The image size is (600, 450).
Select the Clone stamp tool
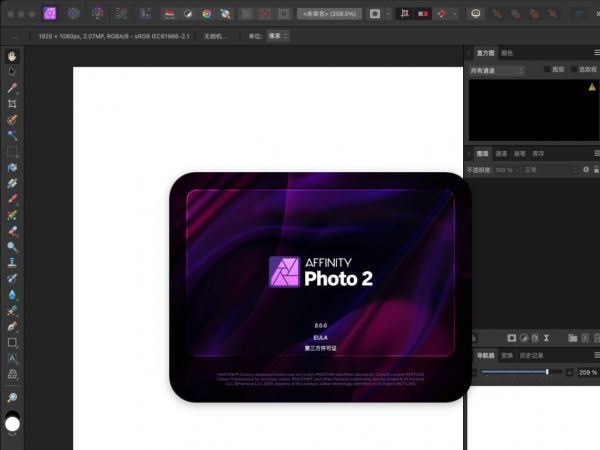pos(12,262)
